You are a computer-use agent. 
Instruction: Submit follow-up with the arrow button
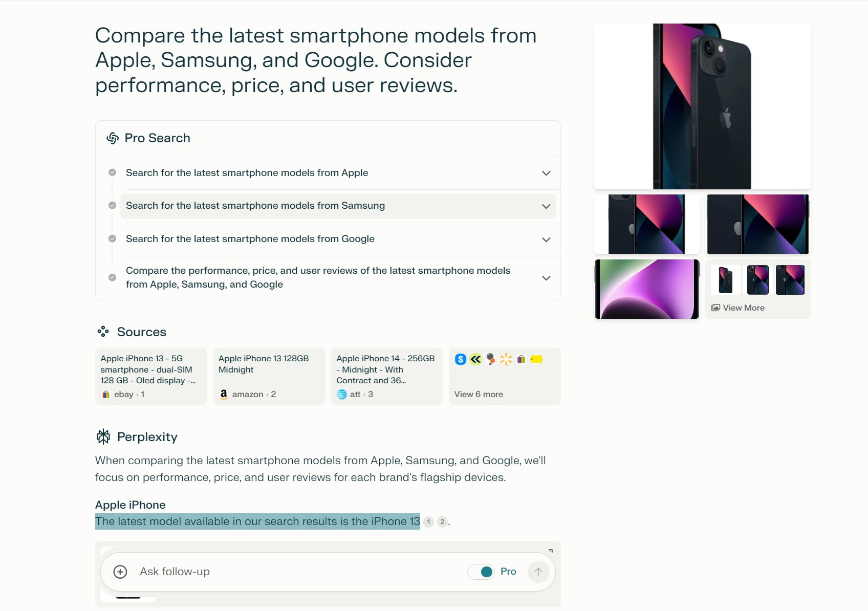click(x=538, y=572)
